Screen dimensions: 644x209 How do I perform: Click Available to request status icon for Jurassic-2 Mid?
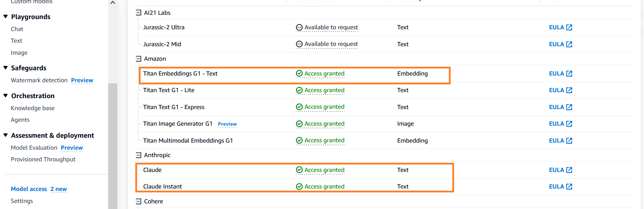pos(299,44)
